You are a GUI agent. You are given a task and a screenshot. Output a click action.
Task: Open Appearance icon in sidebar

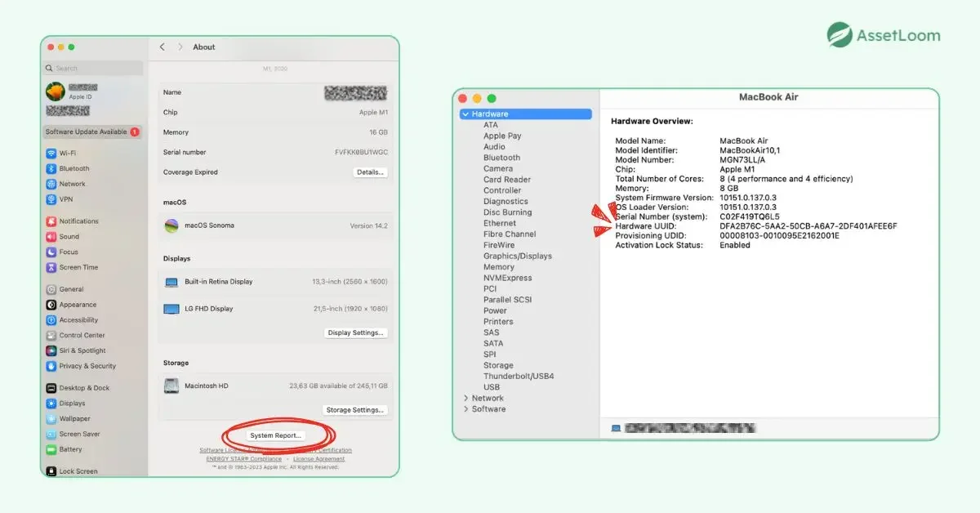click(51, 305)
